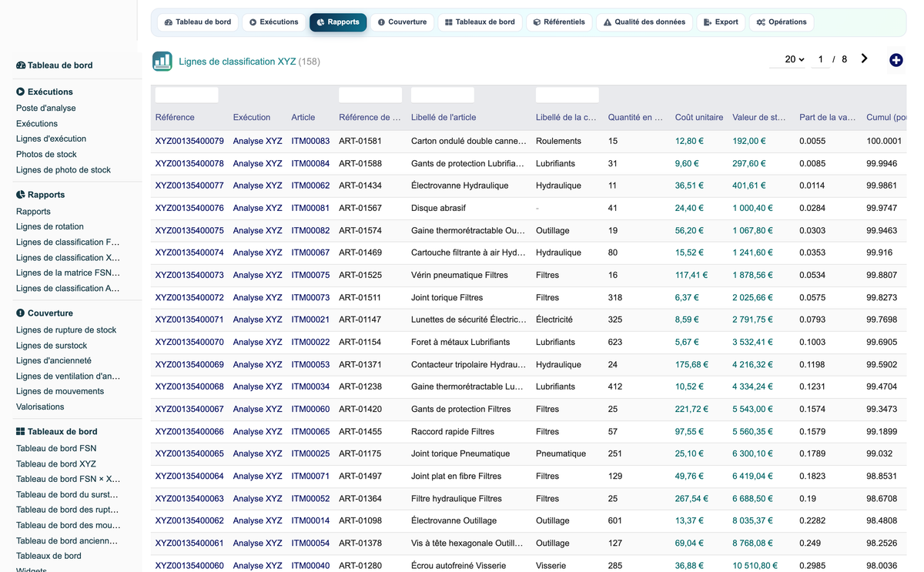The width and height of the screenshot is (924, 572).
Task: Click the blue plus add icon
Action: (896, 60)
